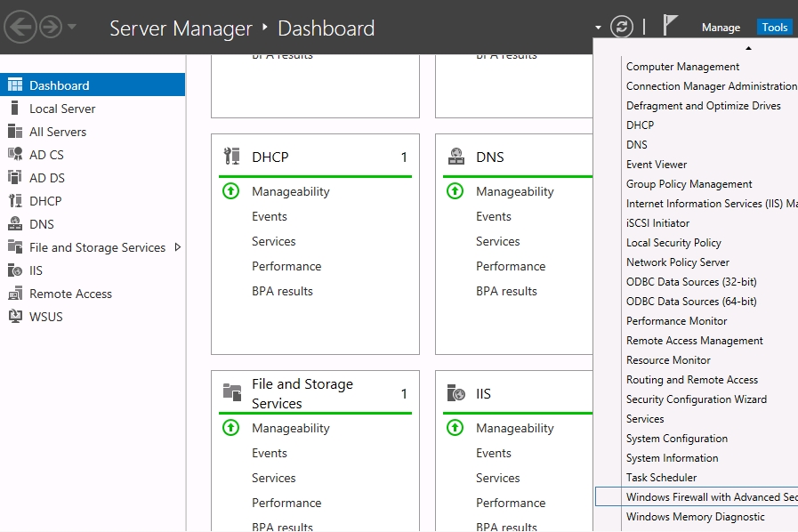
Task: Click the refresh dashboard icon
Action: pyautogui.click(x=622, y=27)
